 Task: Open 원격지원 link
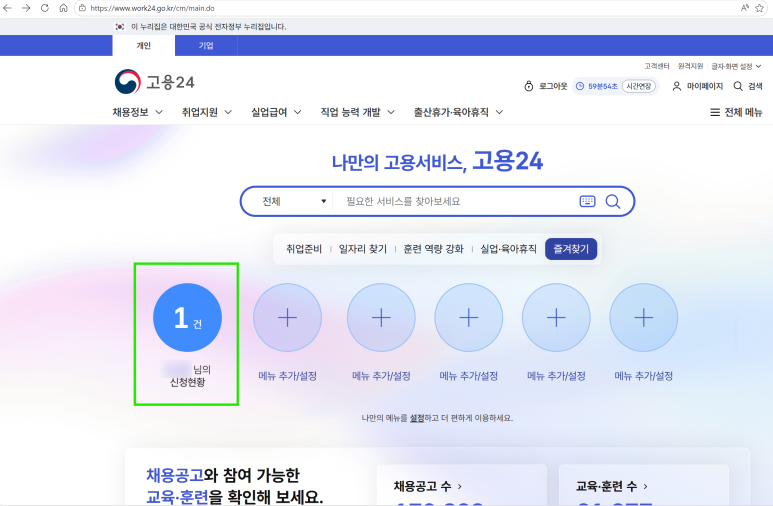point(690,66)
